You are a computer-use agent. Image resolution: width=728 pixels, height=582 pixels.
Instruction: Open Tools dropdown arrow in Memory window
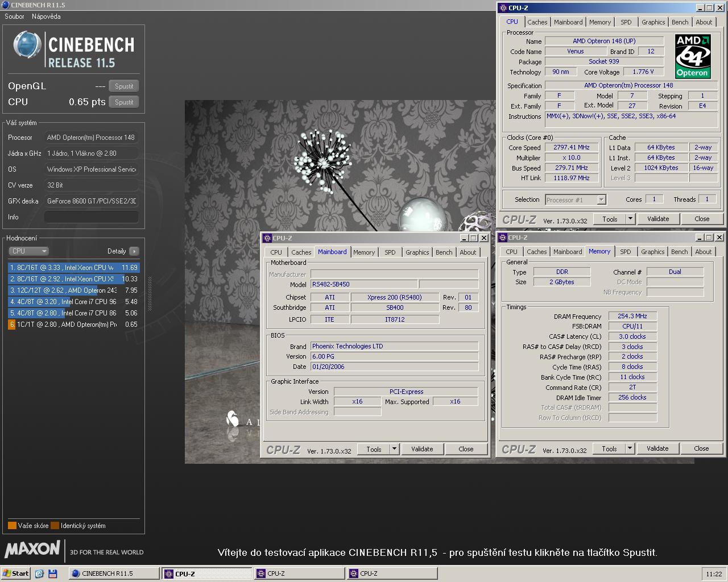pyautogui.click(x=630, y=448)
